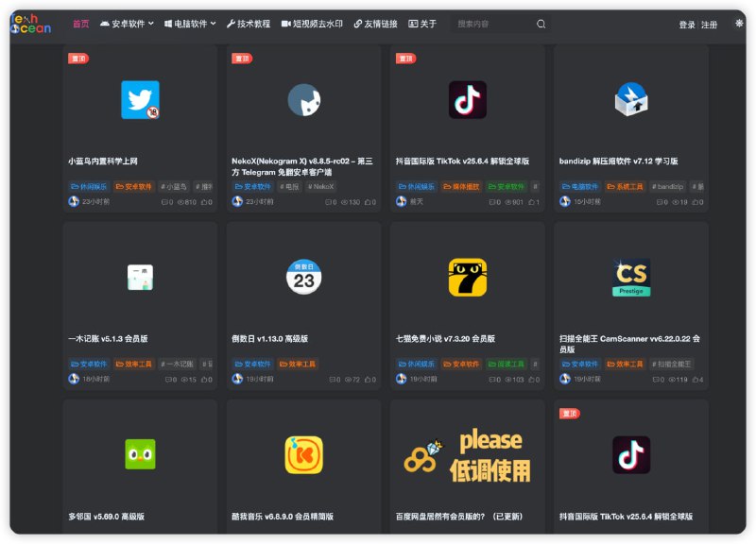756x544 pixels.
Task: Open the 倒数日 calendar 23 icon
Action: tap(304, 277)
